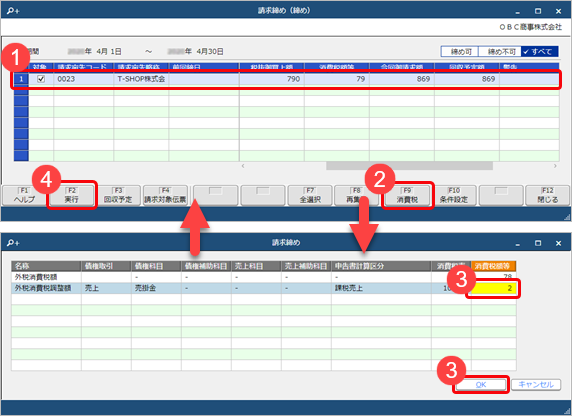
Task: Click the 消費税額等 column header
Action: coord(493,266)
